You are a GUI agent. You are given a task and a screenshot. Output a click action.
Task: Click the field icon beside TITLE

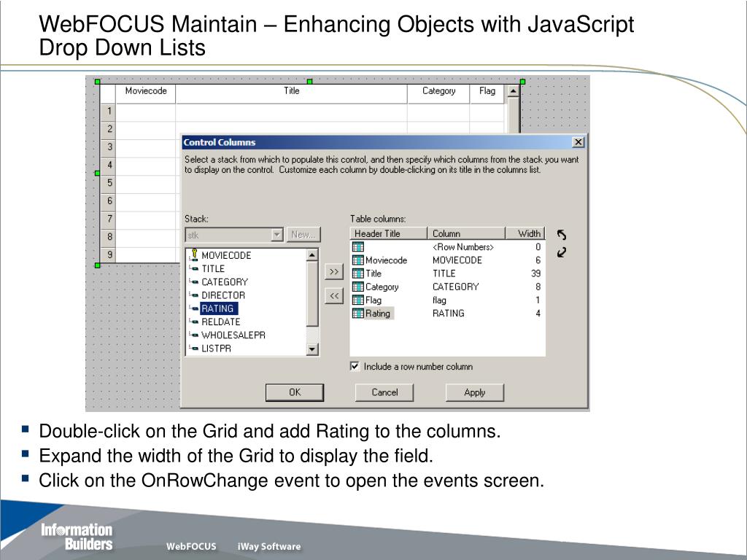(x=194, y=268)
